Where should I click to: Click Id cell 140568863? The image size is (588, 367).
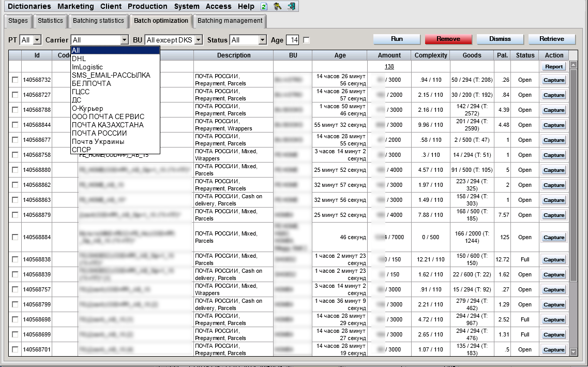(x=37, y=200)
